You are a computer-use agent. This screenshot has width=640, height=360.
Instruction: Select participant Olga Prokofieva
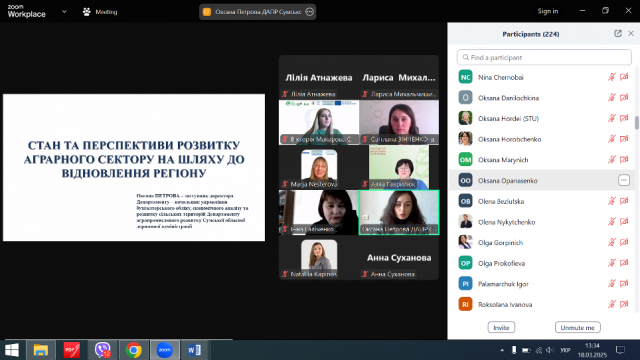[x=542, y=263]
